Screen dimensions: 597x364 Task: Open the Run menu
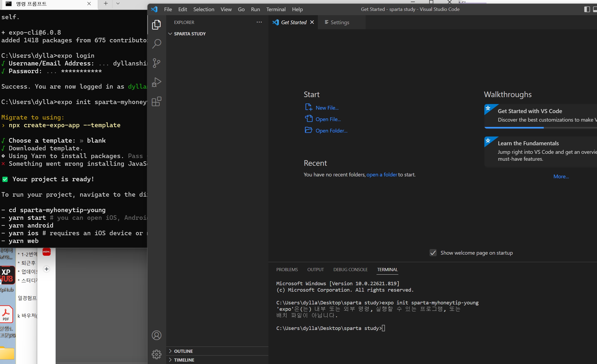pyautogui.click(x=255, y=9)
